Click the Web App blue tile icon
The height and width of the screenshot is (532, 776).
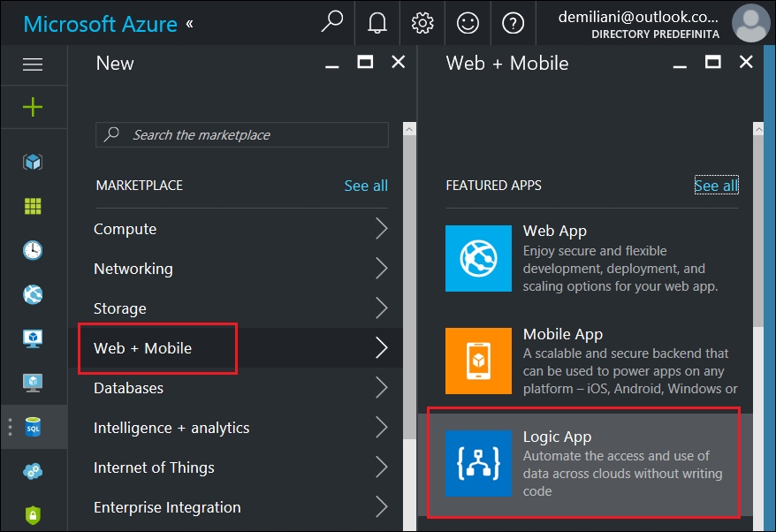[x=478, y=258]
